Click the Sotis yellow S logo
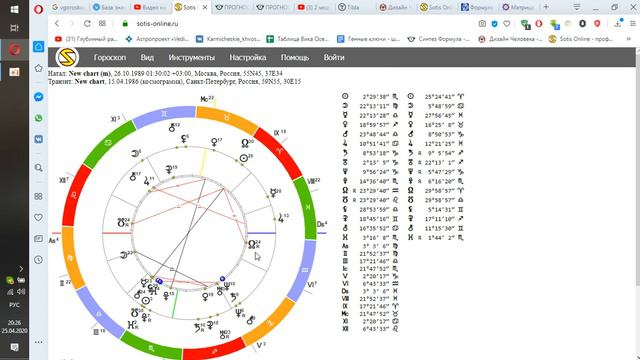The width and height of the screenshot is (640, 360). pyautogui.click(x=67, y=58)
